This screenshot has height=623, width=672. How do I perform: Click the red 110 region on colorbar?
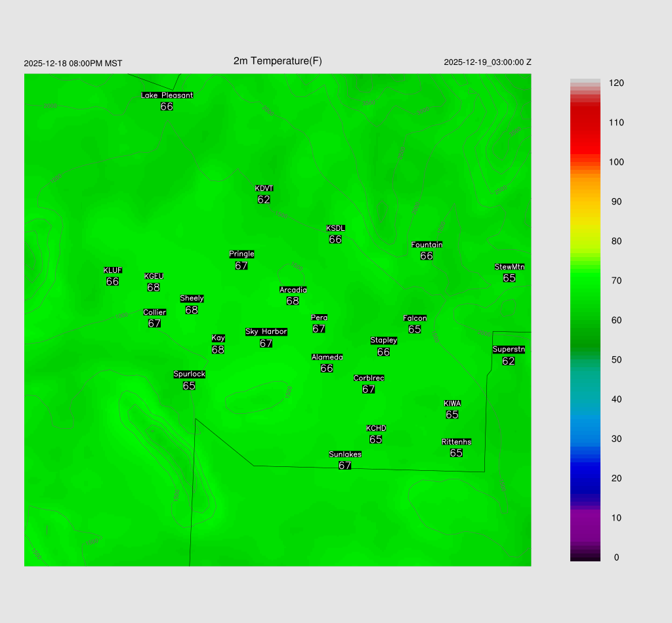[585, 123]
